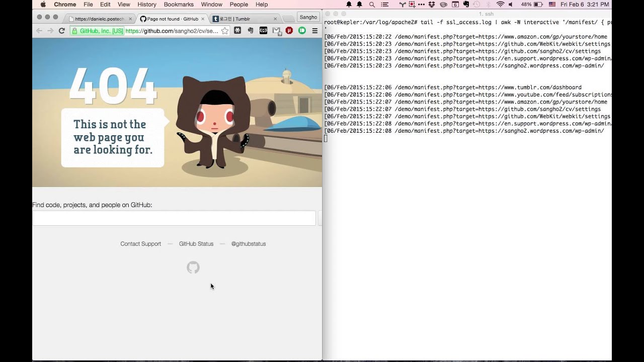Open Spotlight search in menu bar
The image size is (644, 362).
[372, 5]
